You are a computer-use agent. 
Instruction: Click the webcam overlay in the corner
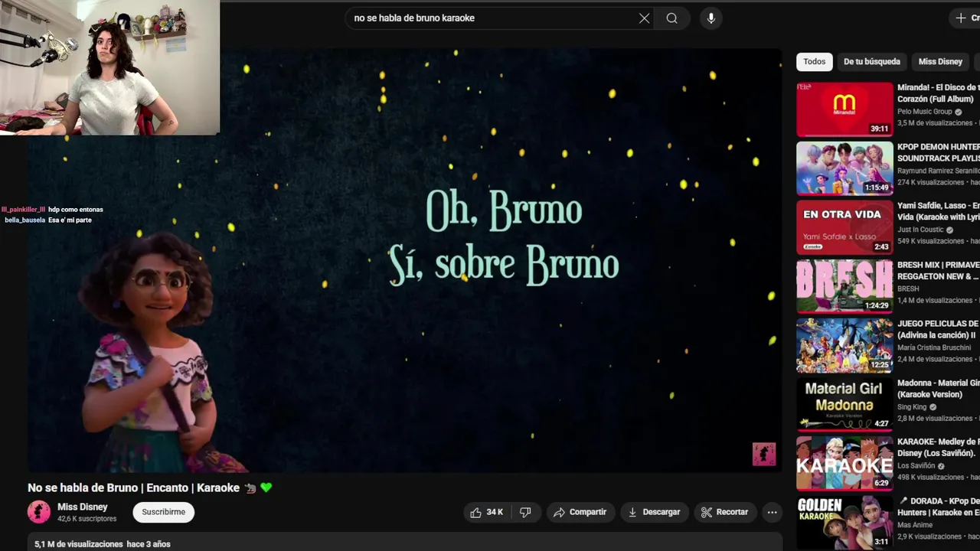109,67
